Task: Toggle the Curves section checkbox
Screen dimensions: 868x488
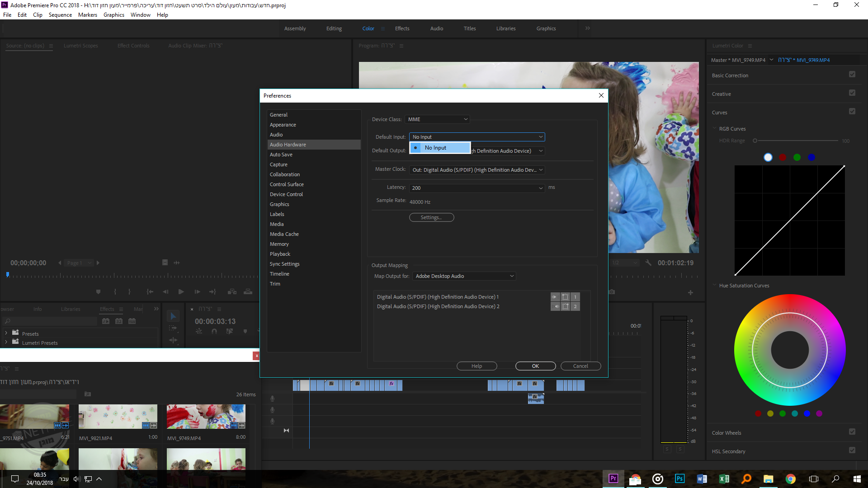Action: (852, 112)
